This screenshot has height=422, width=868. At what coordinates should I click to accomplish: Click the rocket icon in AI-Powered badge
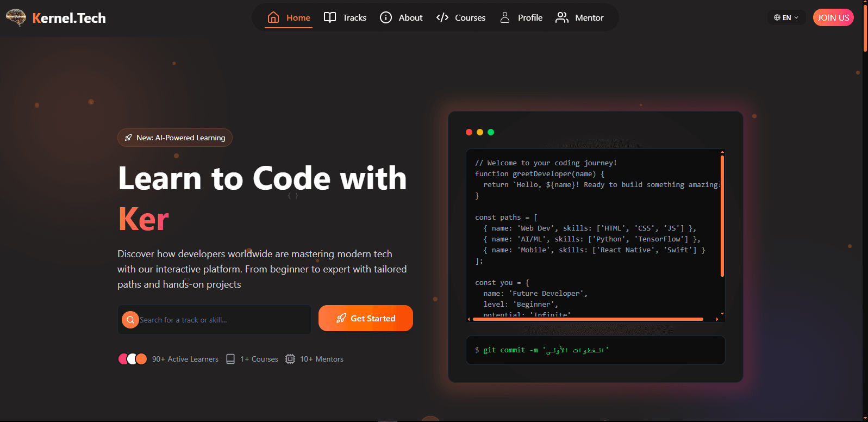128,138
